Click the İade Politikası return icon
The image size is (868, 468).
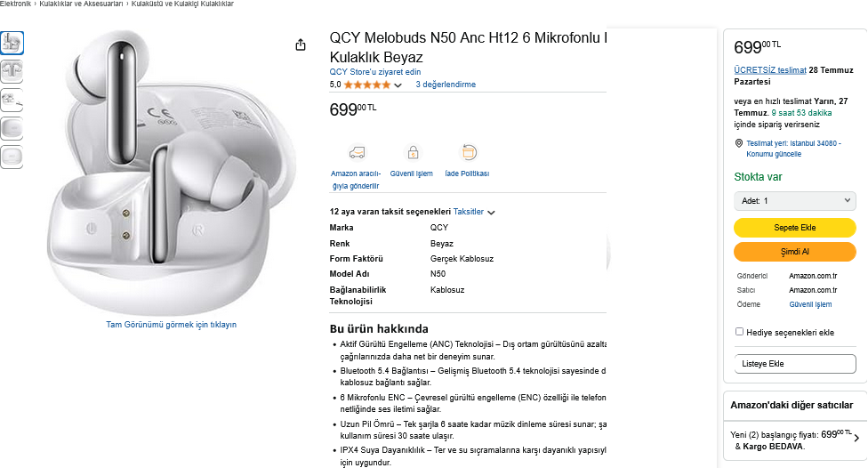point(469,152)
